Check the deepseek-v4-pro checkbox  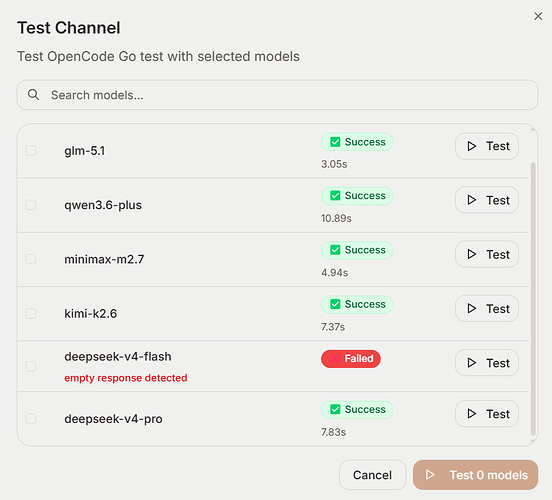[31, 419]
